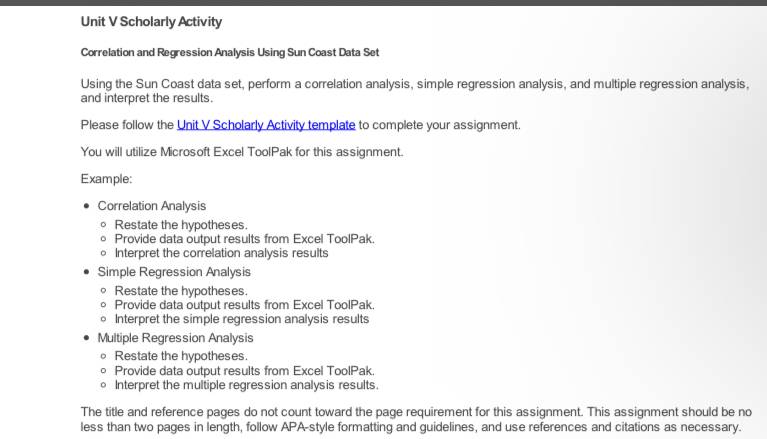Viewport: 767px width, 439px height.
Task: Click the Simple Regression Analysis list item text
Action: 174,272
